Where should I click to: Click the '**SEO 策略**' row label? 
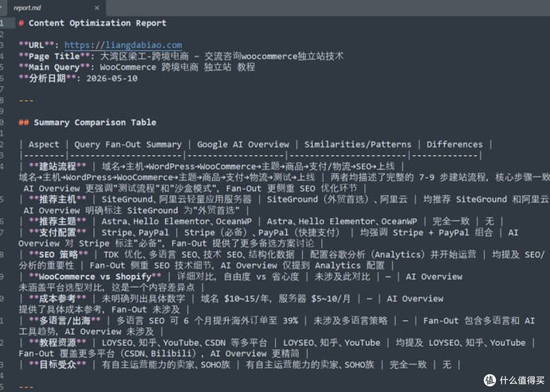click(59, 255)
